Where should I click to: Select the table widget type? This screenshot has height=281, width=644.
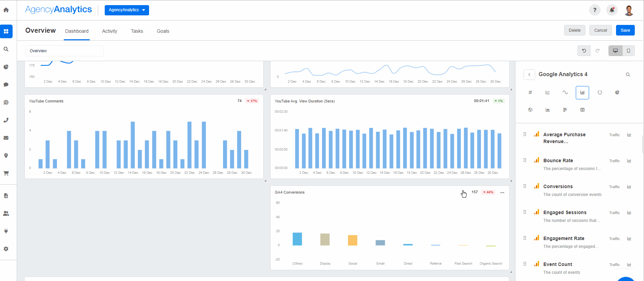[x=583, y=110]
